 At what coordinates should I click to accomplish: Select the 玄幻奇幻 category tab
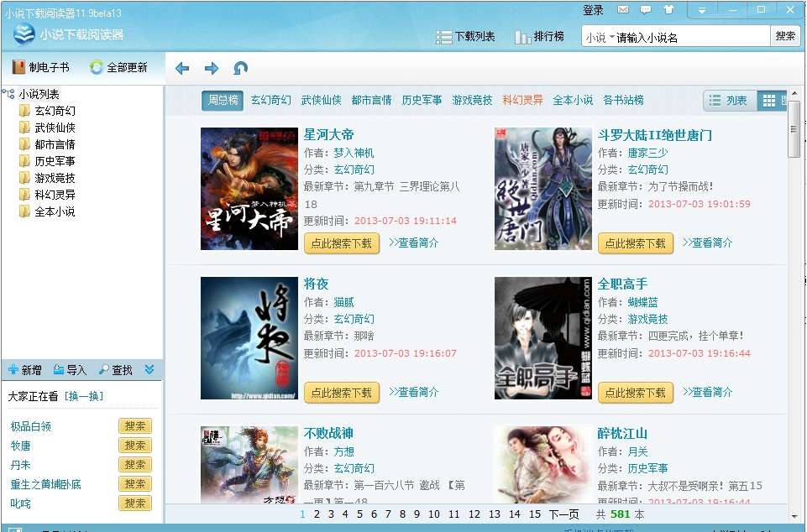(270, 100)
